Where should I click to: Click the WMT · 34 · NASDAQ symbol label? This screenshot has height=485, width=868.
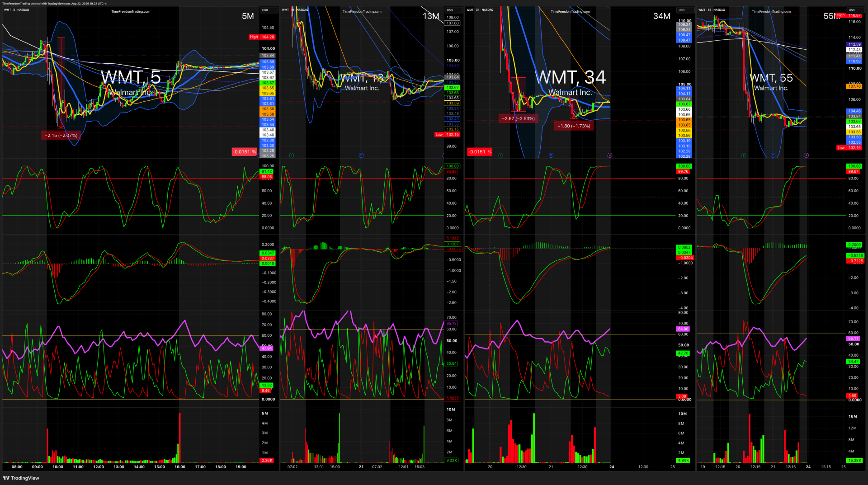tap(480, 10)
